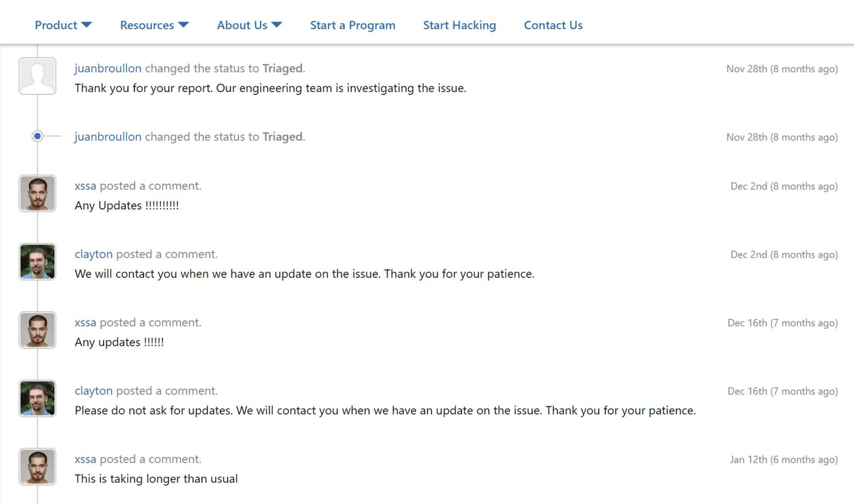Click xssa's avatar on Any Updates comment
This screenshot has width=854, height=504.
point(37,193)
